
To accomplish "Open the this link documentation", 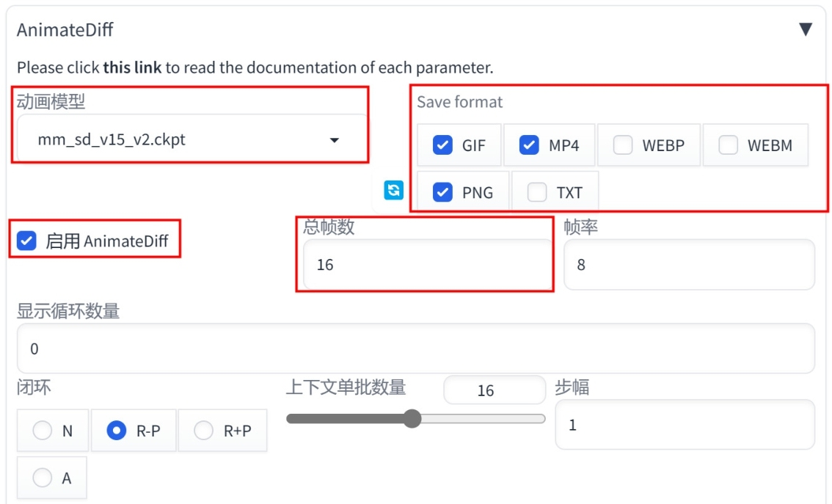I will click(x=132, y=67).
